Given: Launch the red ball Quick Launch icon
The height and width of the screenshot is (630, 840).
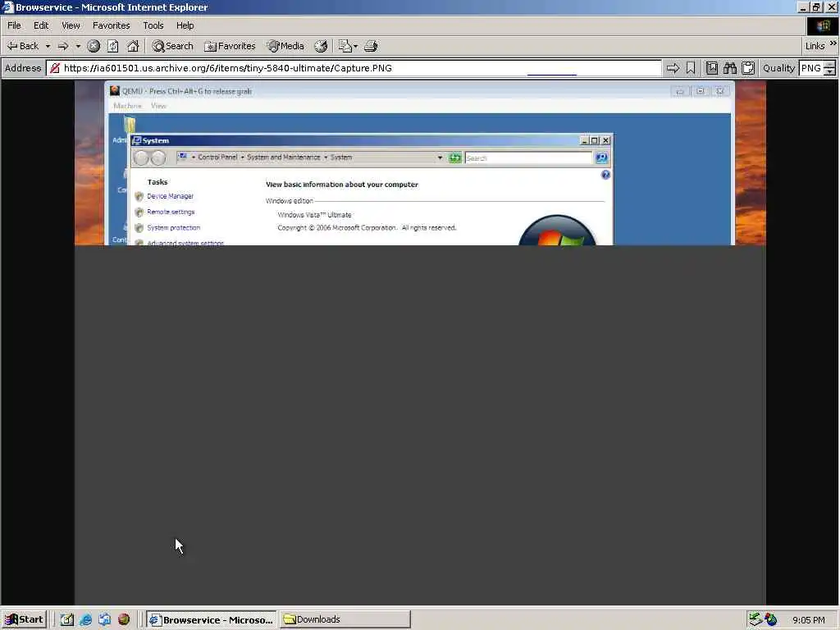Looking at the screenshot, I should [x=124, y=619].
